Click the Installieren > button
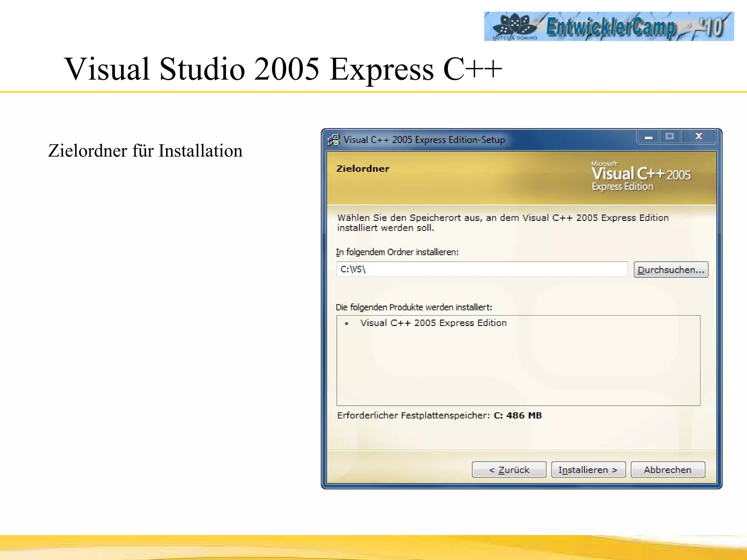This screenshot has width=747, height=560. point(588,470)
